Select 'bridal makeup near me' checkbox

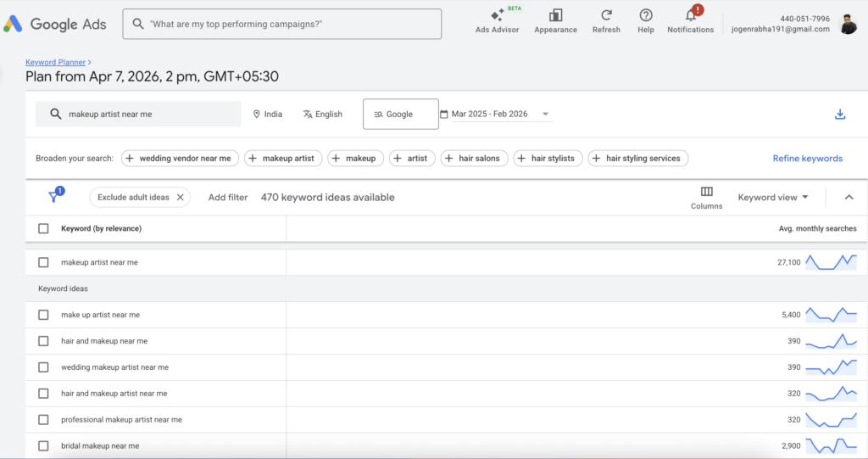(x=43, y=445)
